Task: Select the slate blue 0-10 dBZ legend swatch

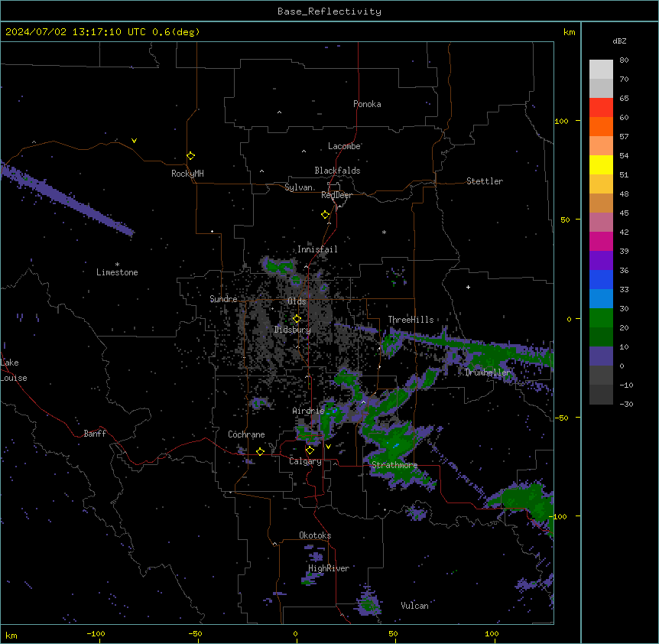Action: coord(601,356)
